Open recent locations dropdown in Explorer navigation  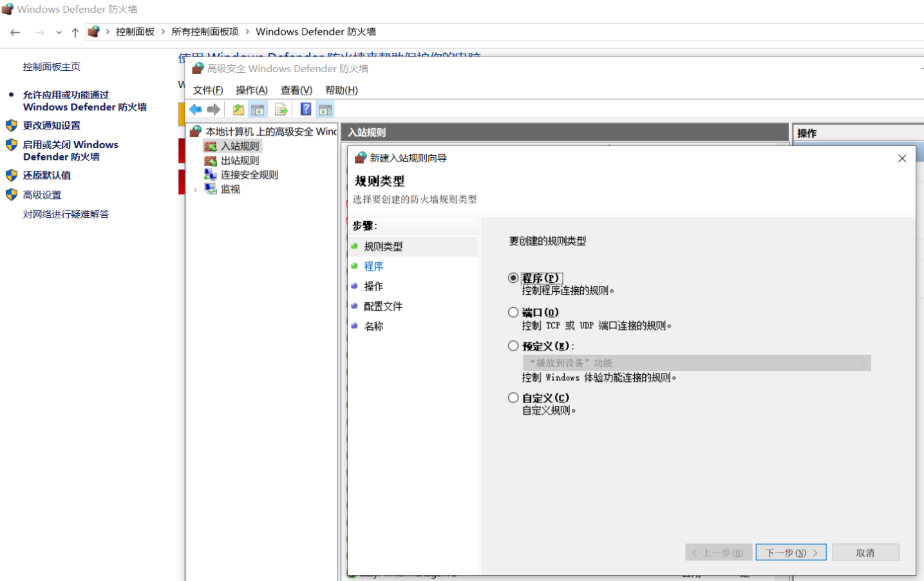pyautogui.click(x=59, y=32)
